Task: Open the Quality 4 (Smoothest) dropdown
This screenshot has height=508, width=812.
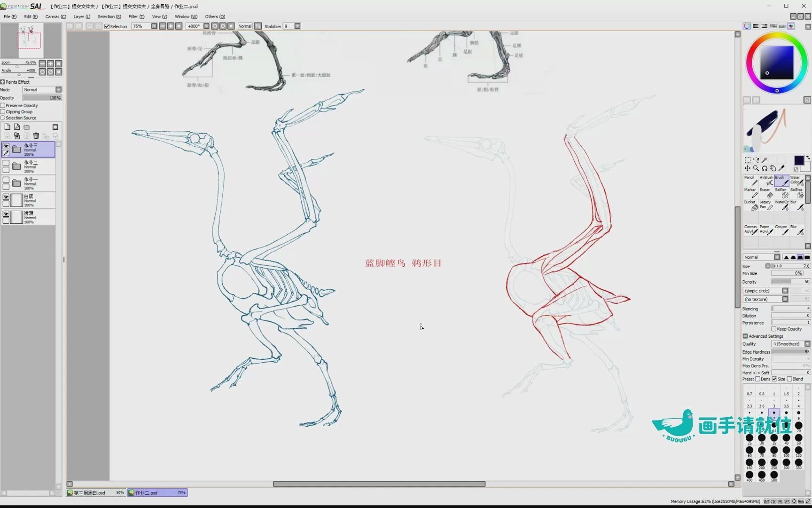Action: pyautogui.click(x=807, y=344)
